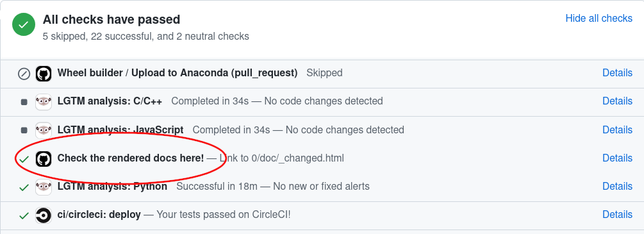644x234 pixels.
Task: Click green checkmark beside ci/circleci deploy
Action: coord(24,215)
